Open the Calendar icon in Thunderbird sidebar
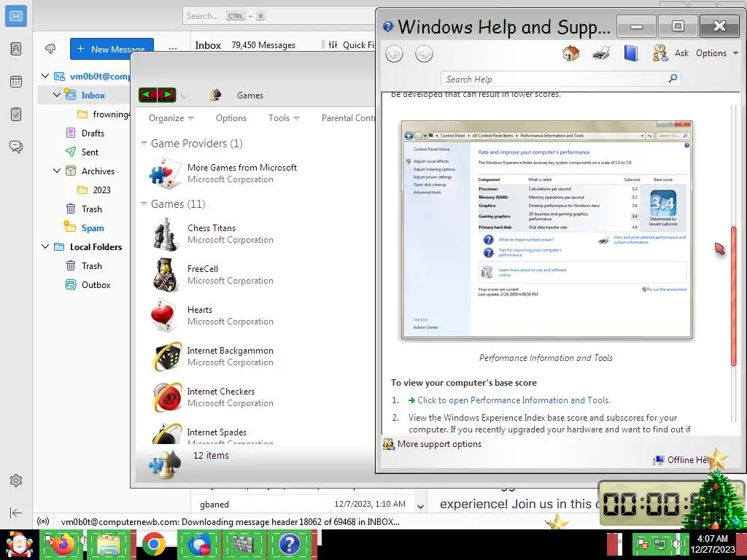The width and height of the screenshot is (747, 560). coord(16,82)
